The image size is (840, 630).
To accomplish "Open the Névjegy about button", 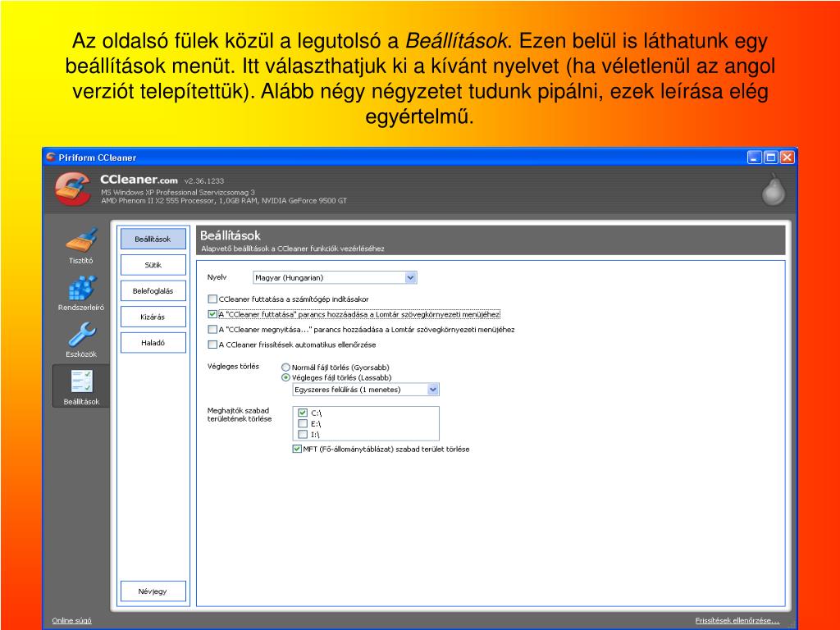I will pos(153,591).
